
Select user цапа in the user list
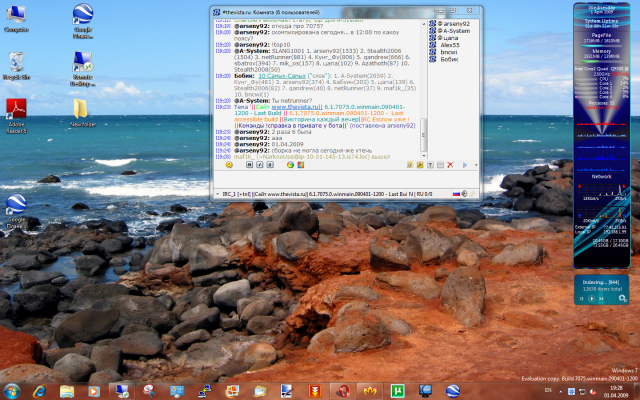point(444,38)
